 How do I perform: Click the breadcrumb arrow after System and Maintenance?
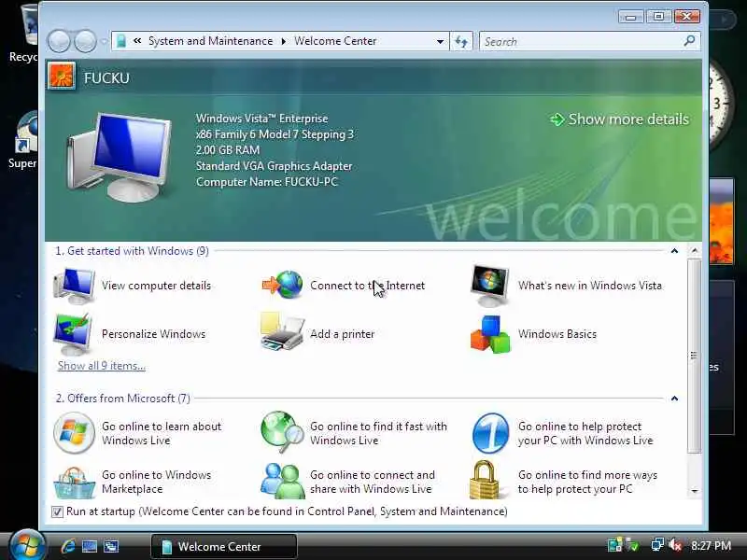[284, 41]
